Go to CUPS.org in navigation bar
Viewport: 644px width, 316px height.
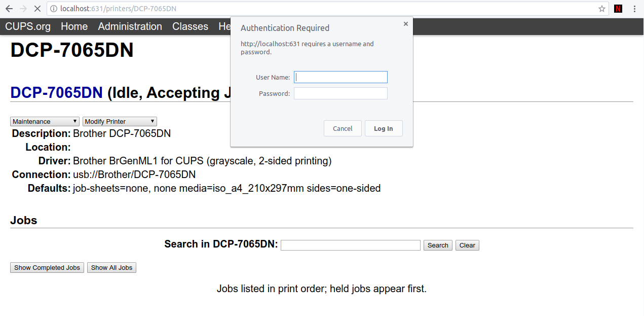point(28,26)
